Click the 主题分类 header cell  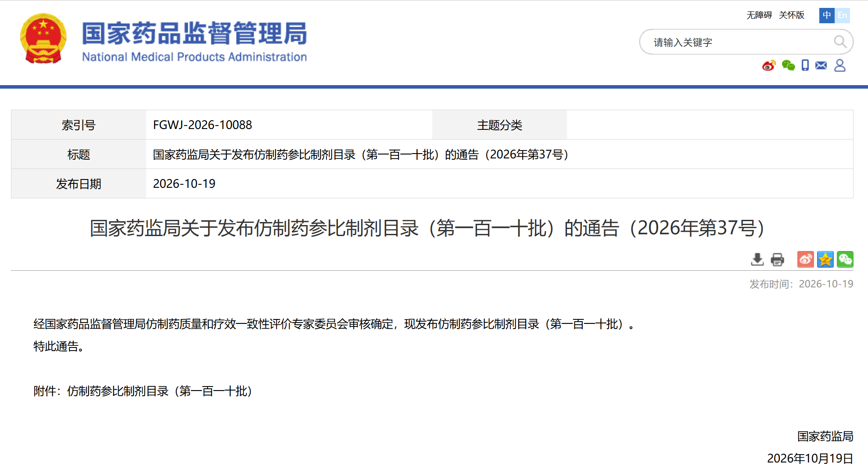tap(499, 125)
